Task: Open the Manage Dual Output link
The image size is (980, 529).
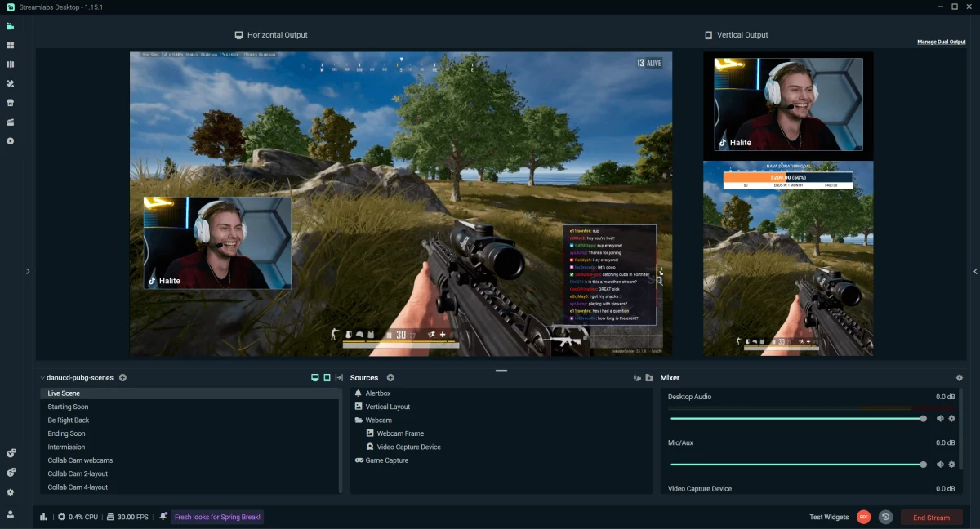Action: tap(941, 42)
